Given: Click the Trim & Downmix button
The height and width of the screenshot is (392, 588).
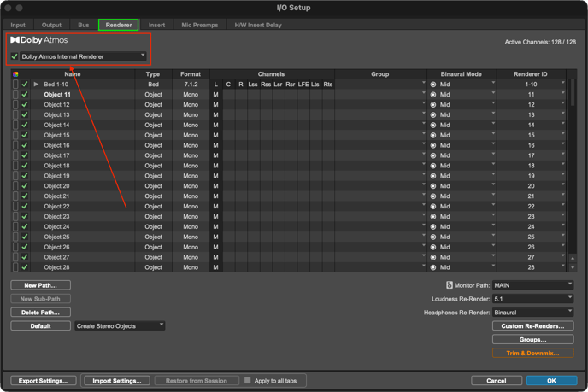Looking at the screenshot, I should pyautogui.click(x=532, y=353).
